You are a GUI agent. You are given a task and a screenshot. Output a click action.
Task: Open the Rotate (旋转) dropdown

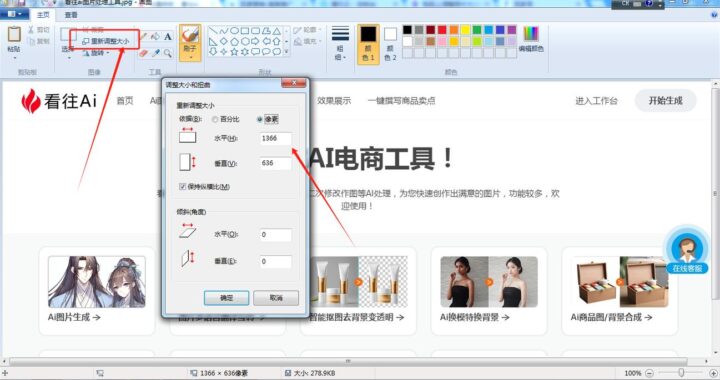[x=96, y=53]
